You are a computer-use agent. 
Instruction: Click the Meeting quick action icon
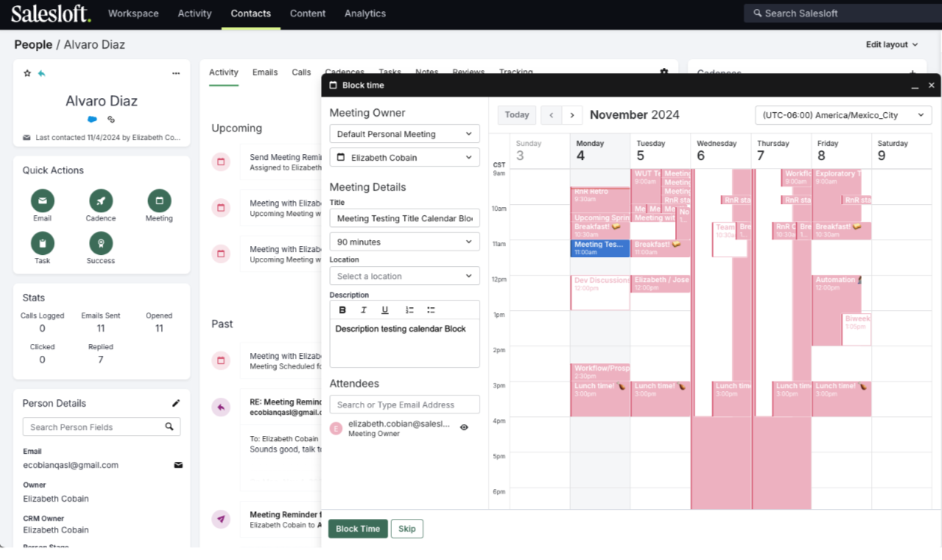159,200
